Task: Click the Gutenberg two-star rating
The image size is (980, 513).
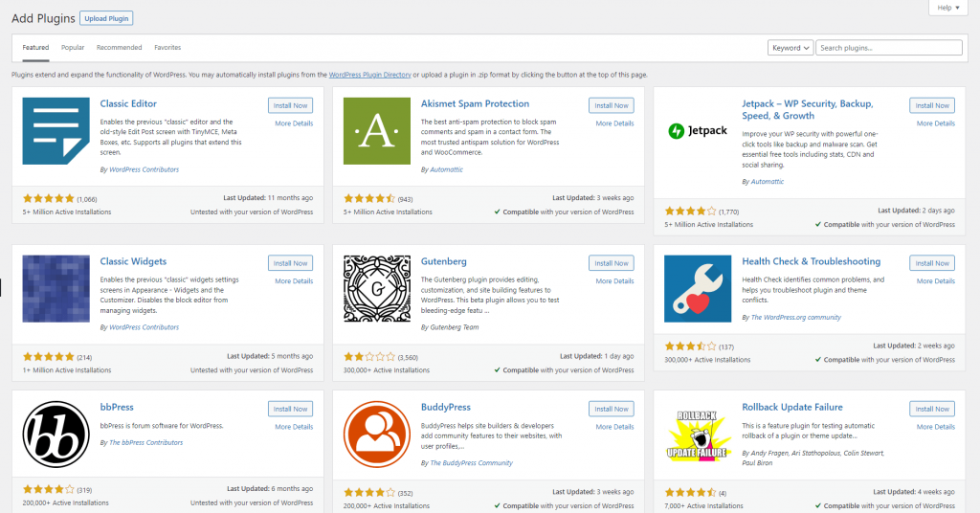Action: pyautogui.click(x=369, y=357)
